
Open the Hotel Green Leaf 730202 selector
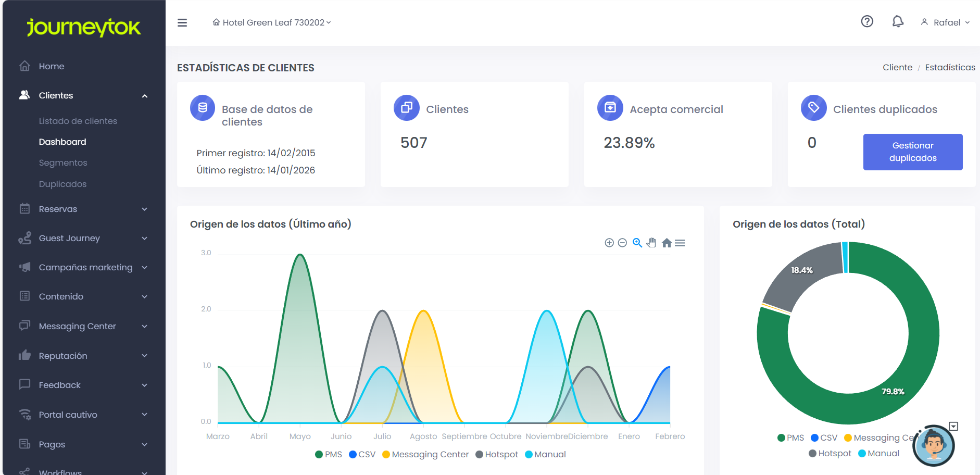click(x=272, y=22)
